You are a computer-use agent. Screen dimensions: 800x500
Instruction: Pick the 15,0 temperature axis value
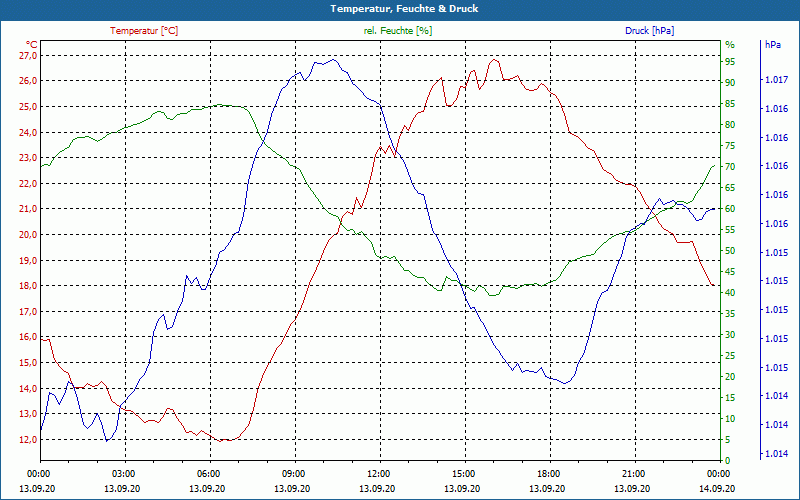(x=28, y=363)
